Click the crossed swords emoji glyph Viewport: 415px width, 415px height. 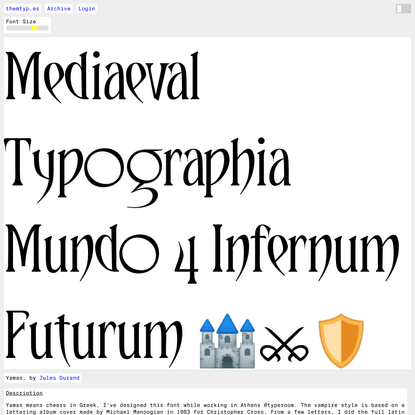284,344
